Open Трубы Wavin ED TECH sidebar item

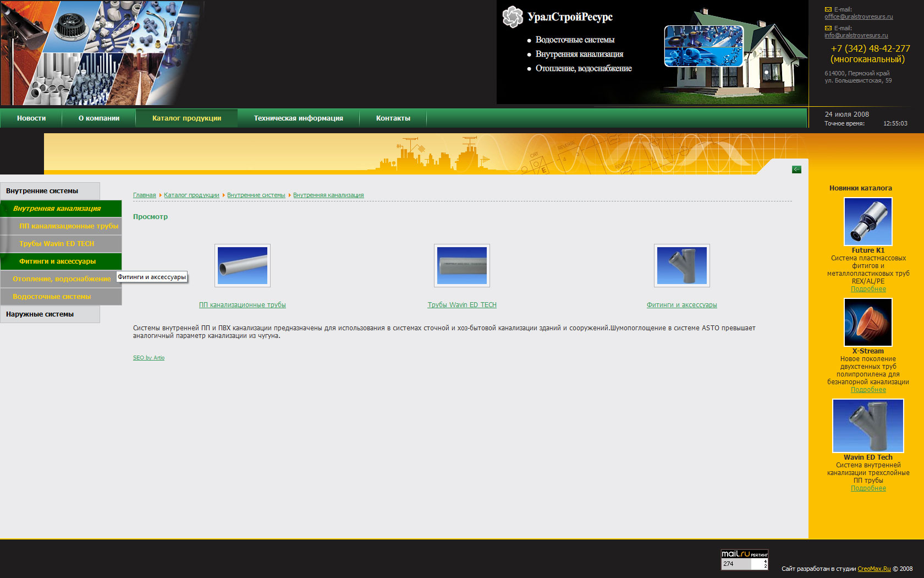tap(61, 244)
